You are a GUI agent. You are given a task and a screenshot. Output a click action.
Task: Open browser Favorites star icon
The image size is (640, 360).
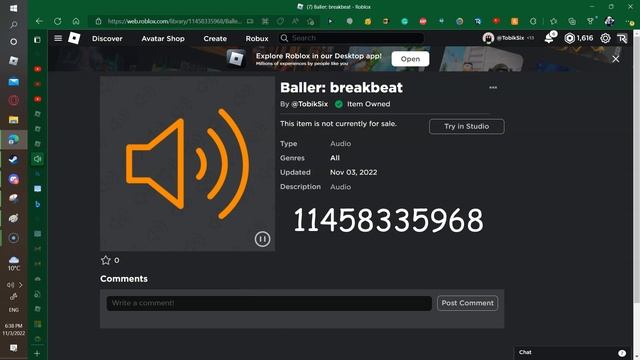pyautogui.click(x=553, y=21)
